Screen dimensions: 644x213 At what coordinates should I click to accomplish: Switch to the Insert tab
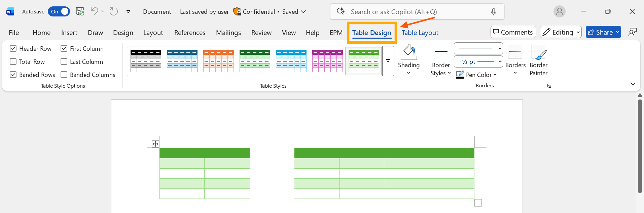pyautogui.click(x=69, y=33)
